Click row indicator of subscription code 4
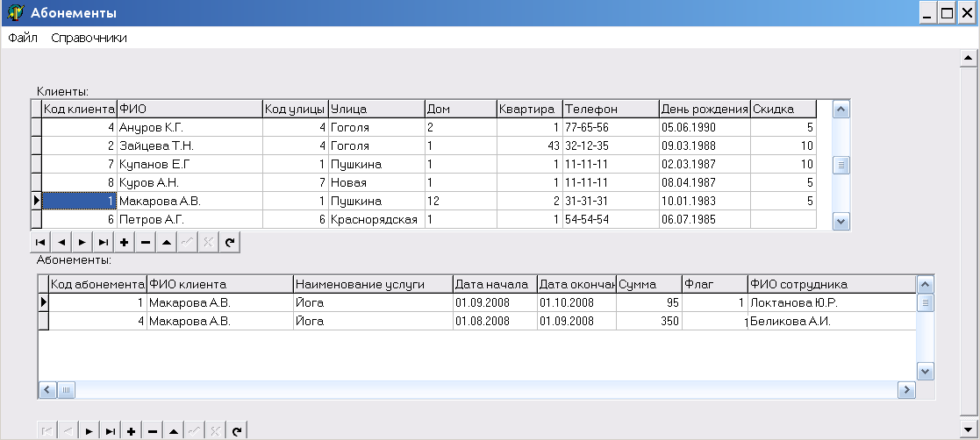The height and width of the screenshot is (440, 980). tap(43, 322)
